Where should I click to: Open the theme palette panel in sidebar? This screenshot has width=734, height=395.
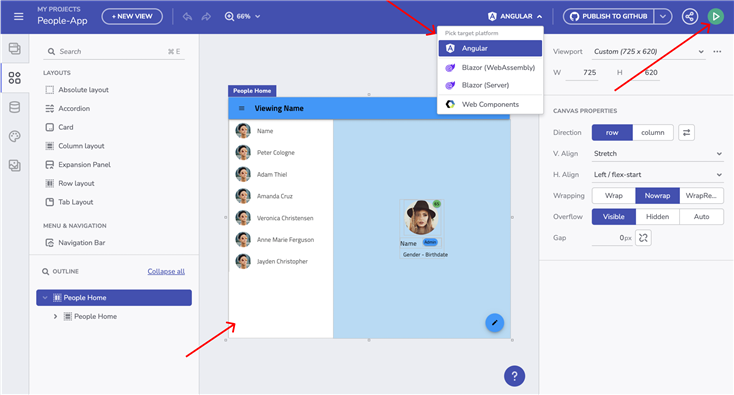(15, 136)
